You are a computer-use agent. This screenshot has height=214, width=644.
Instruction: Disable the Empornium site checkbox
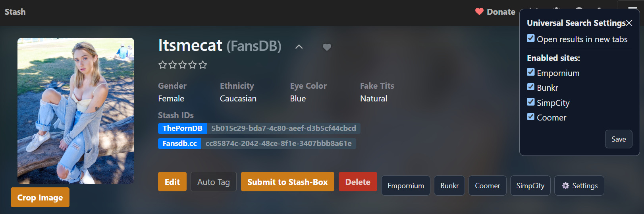pyautogui.click(x=531, y=72)
